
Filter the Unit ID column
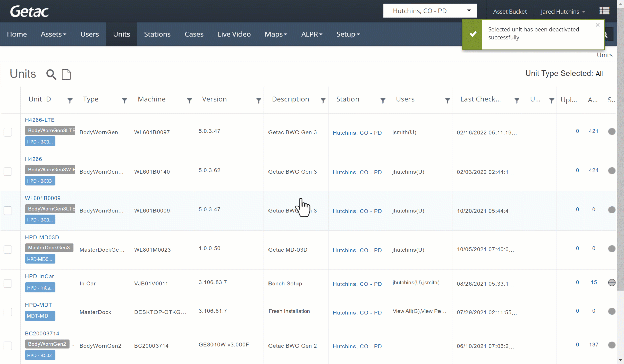70,100
